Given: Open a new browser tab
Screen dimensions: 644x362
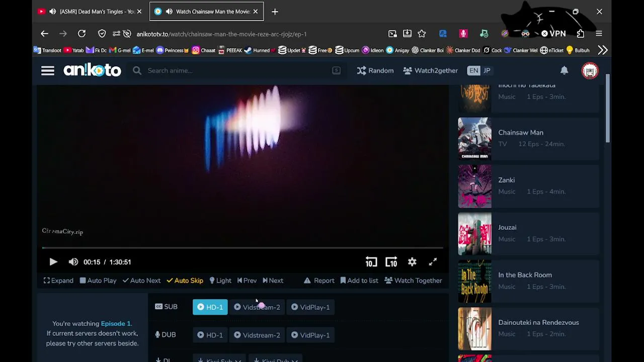Looking at the screenshot, I should (x=275, y=12).
